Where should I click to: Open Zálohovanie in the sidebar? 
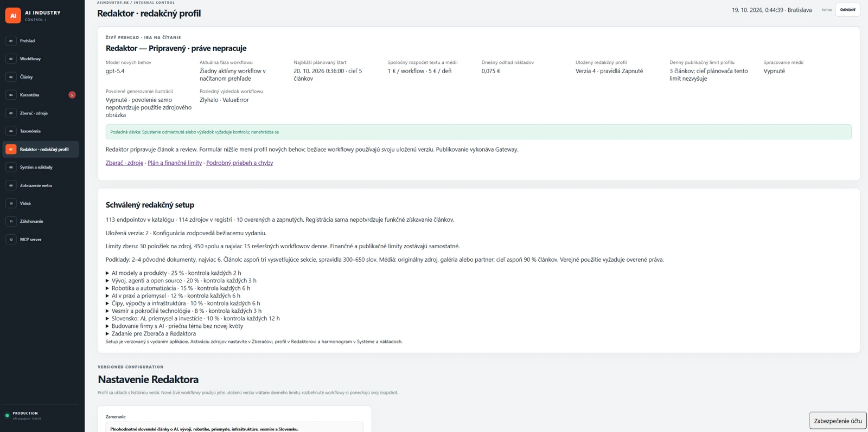tap(41, 221)
